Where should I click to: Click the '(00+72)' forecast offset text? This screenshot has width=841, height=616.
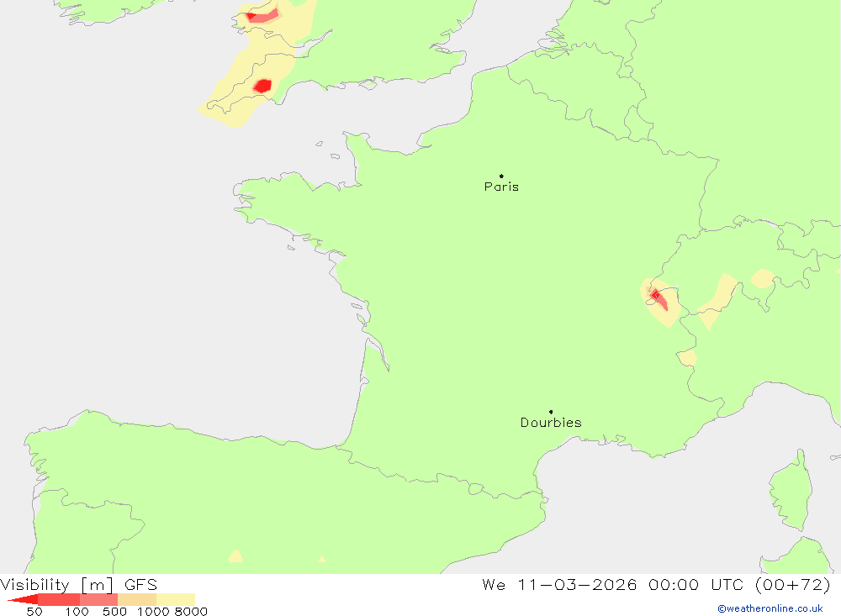793,584
